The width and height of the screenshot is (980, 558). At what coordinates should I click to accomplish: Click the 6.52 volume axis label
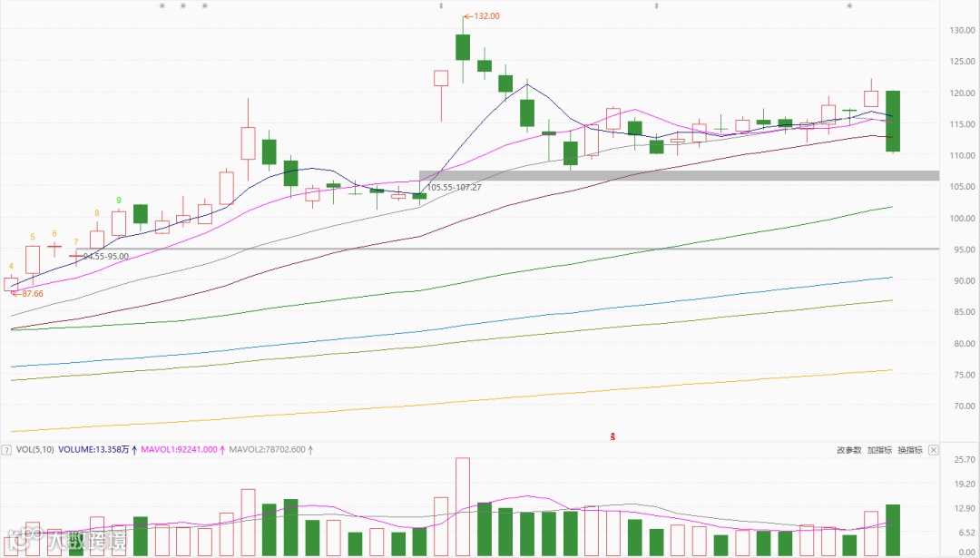tap(967, 533)
